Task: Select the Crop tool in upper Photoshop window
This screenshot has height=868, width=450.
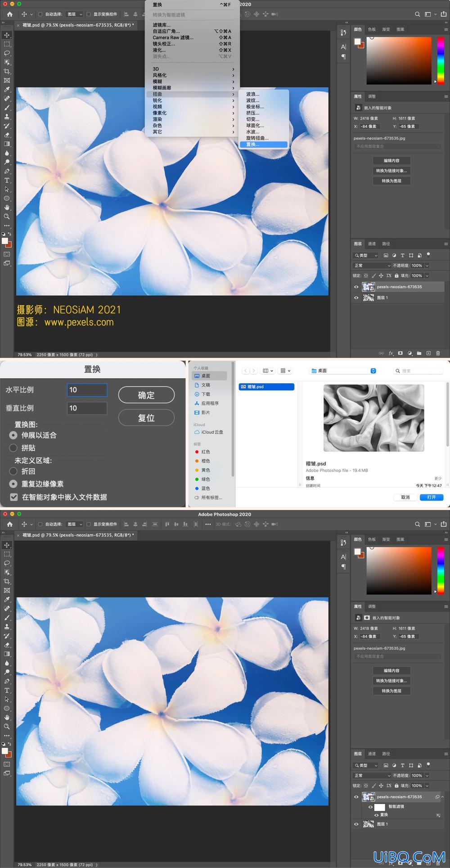Action: tap(7, 71)
